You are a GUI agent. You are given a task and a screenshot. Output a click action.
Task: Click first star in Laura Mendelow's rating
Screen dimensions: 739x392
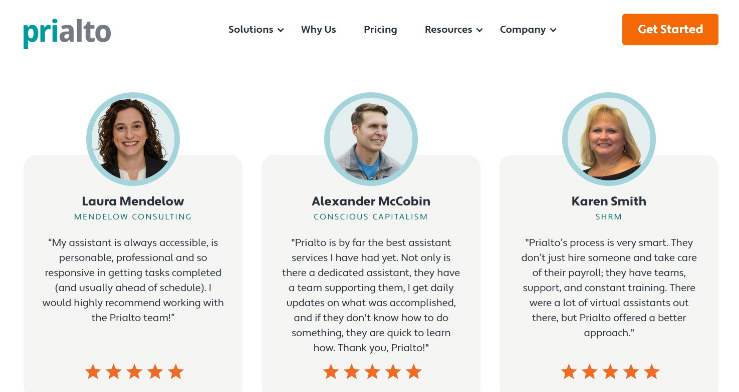click(93, 372)
